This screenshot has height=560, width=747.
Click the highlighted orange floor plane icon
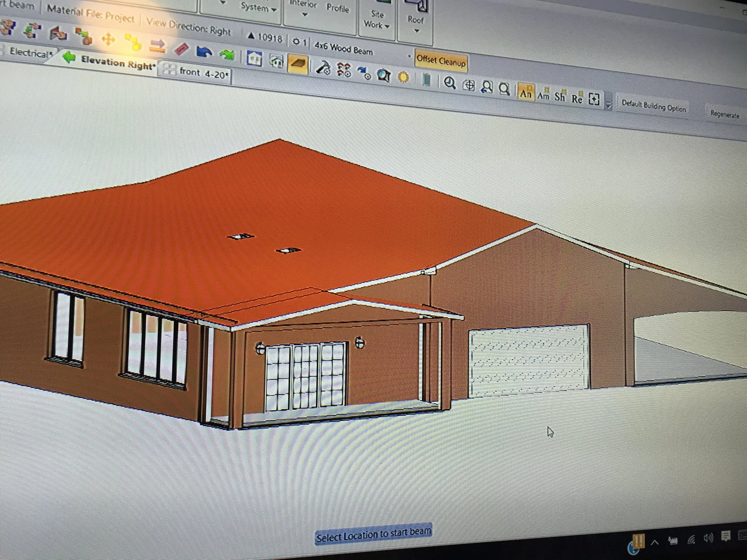click(x=298, y=64)
